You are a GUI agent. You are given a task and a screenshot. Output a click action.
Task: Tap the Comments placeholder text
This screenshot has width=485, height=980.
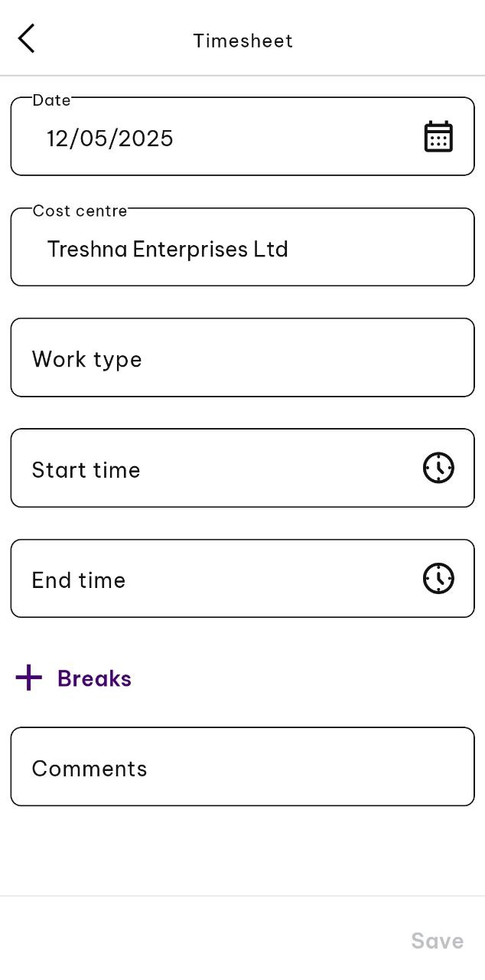point(90,769)
